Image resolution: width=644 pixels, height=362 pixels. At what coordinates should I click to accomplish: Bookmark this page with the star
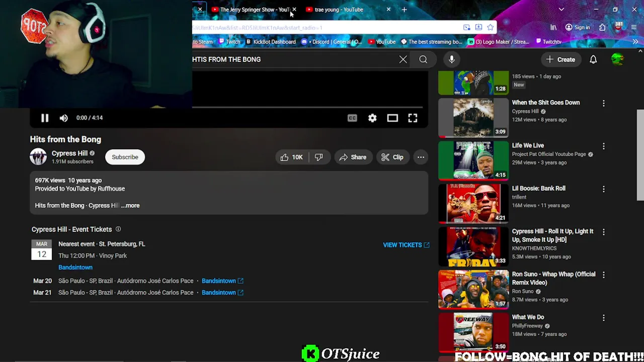pos(490,28)
